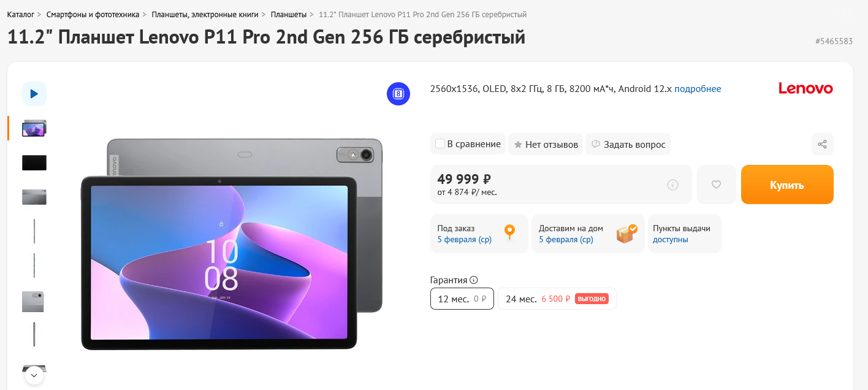This screenshot has width=868, height=390.
Task: Expand more thumbnails with down chevron
Action: pyautogui.click(x=34, y=375)
